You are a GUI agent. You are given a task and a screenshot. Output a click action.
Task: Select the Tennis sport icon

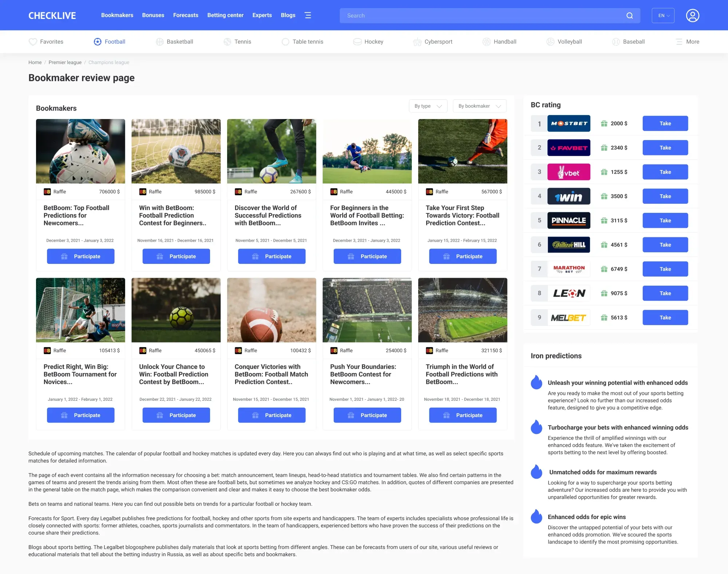click(227, 41)
